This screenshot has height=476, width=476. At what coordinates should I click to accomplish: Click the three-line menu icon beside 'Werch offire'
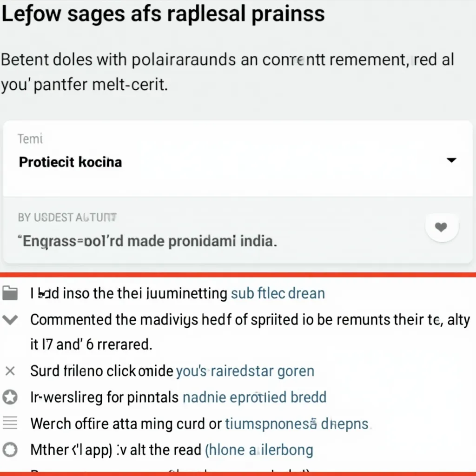coord(10,423)
